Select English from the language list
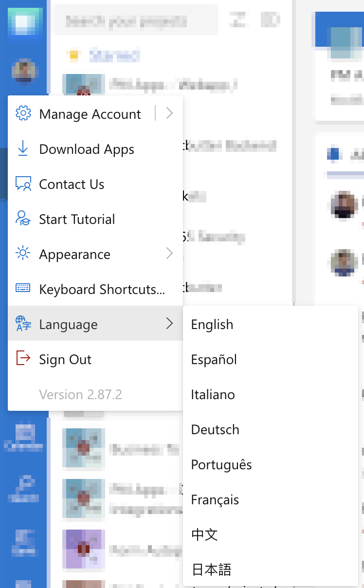Screen dimensions: 364x588 (212, 325)
